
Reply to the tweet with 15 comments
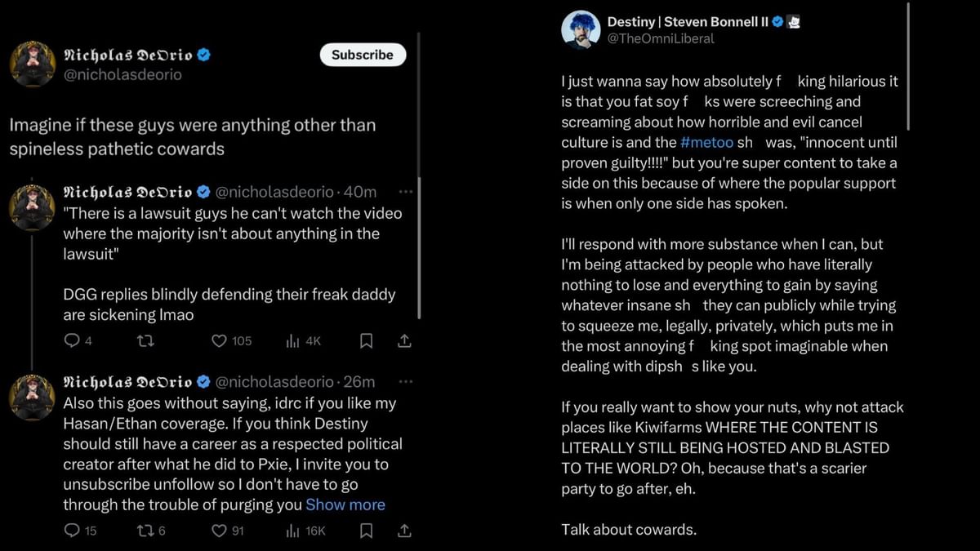(x=72, y=531)
